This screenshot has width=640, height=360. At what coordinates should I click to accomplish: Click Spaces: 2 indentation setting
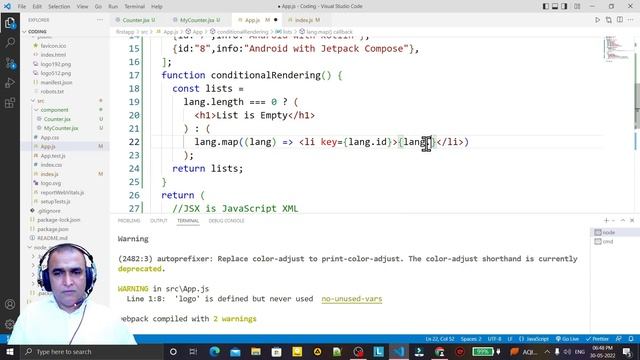[471, 339]
